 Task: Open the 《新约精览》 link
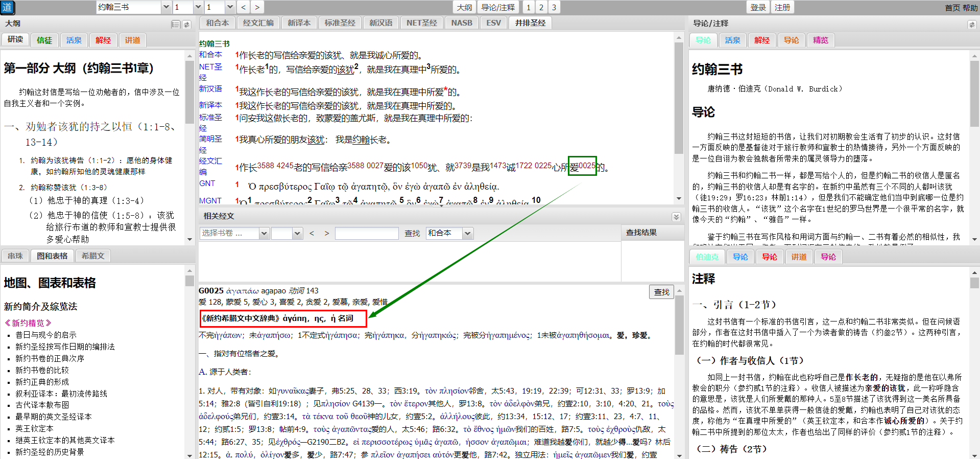point(28,323)
